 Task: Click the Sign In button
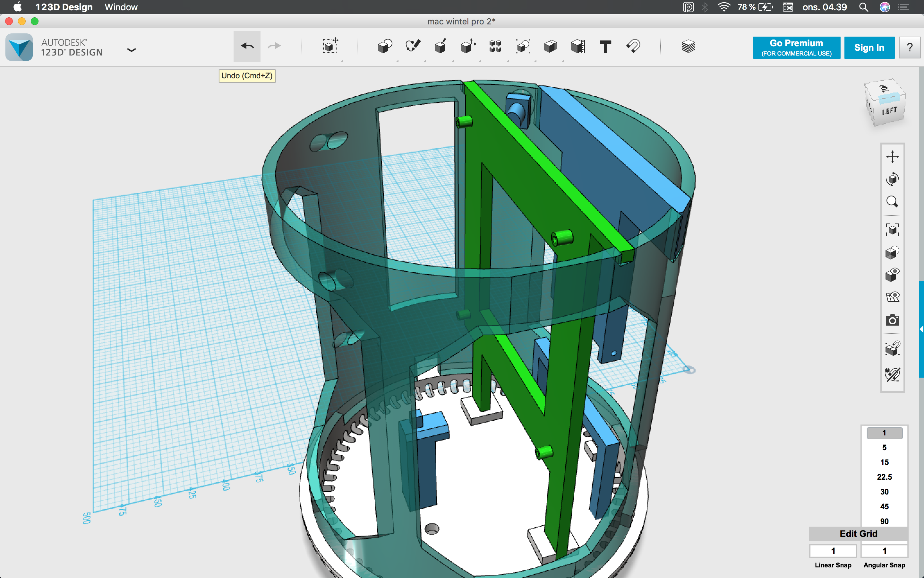tap(869, 48)
